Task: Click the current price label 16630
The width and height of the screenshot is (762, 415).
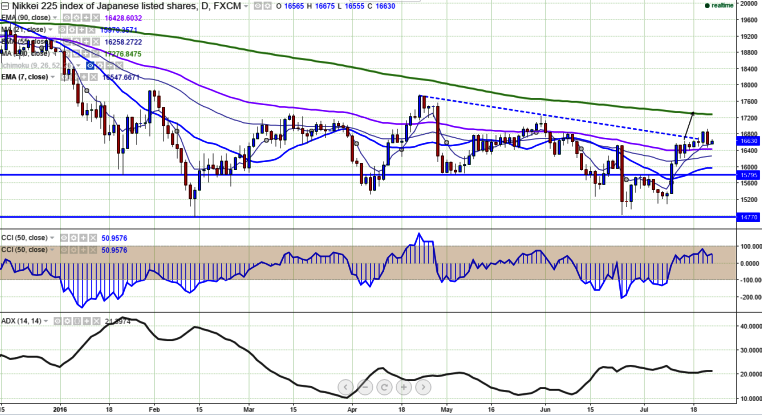Action: pos(748,141)
